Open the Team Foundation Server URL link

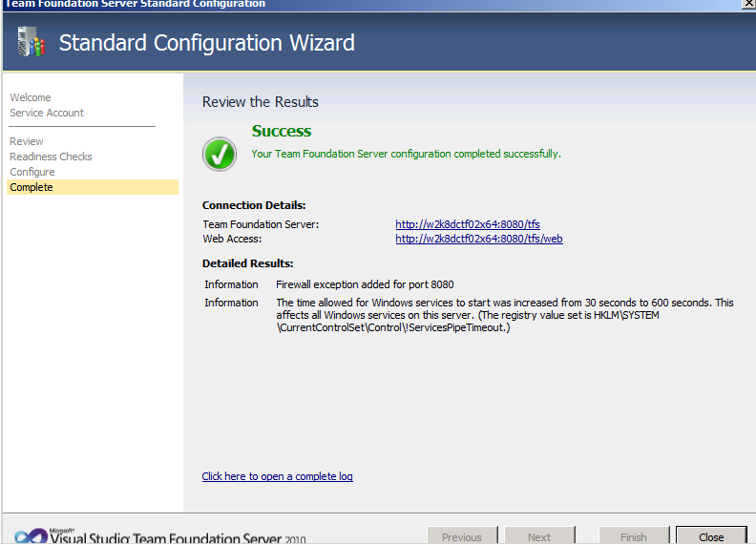467,224
